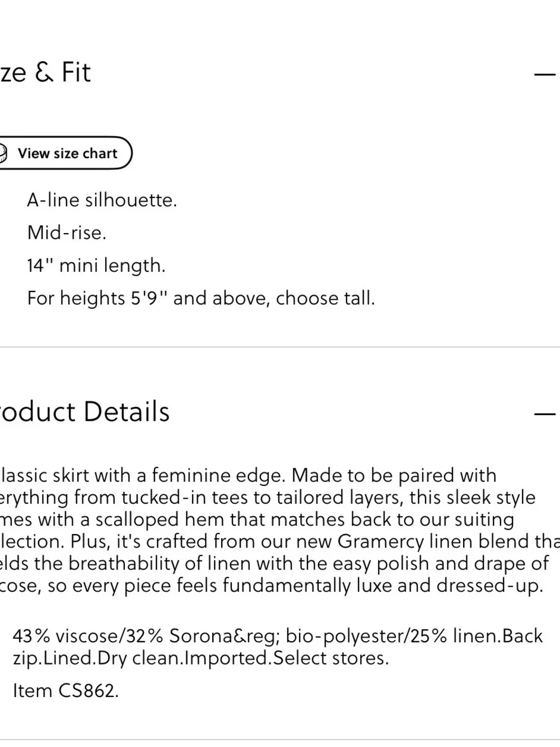Image resolution: width=560 pixels, height=747 pixels.
Task: Click the Item CS862 number
Action: click(x=66, y=690)
